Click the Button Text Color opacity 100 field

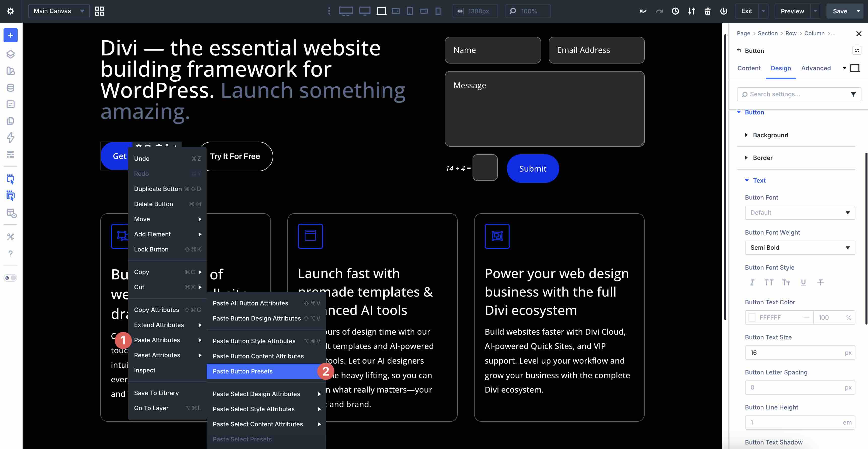coord(834,318)
